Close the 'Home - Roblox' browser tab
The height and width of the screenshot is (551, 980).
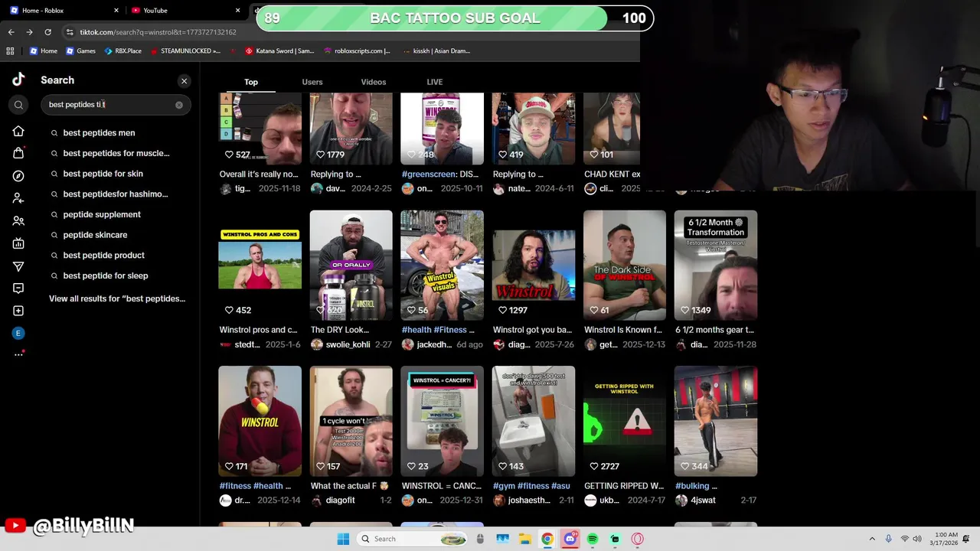point(116,10)
